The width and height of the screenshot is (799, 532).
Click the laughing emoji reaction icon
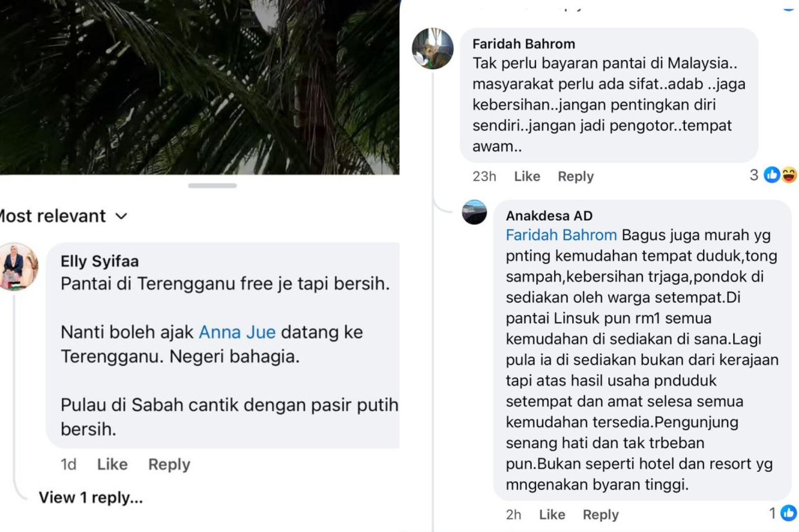789,175
